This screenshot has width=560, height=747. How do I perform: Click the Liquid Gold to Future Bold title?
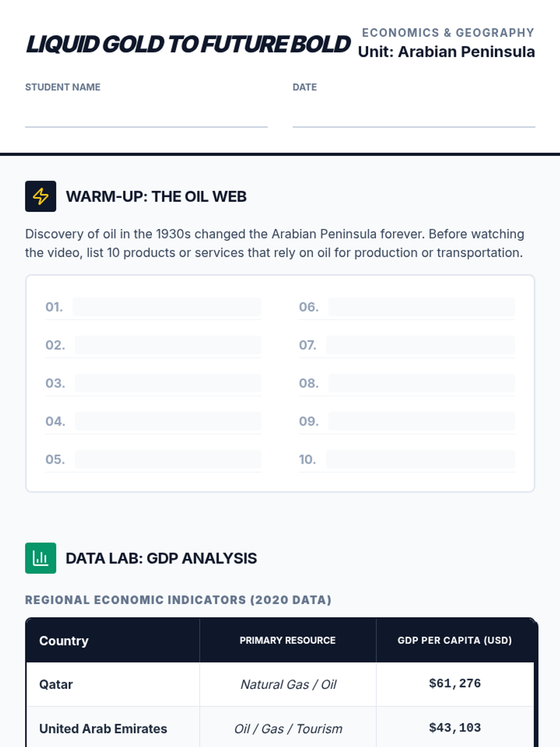188,44
